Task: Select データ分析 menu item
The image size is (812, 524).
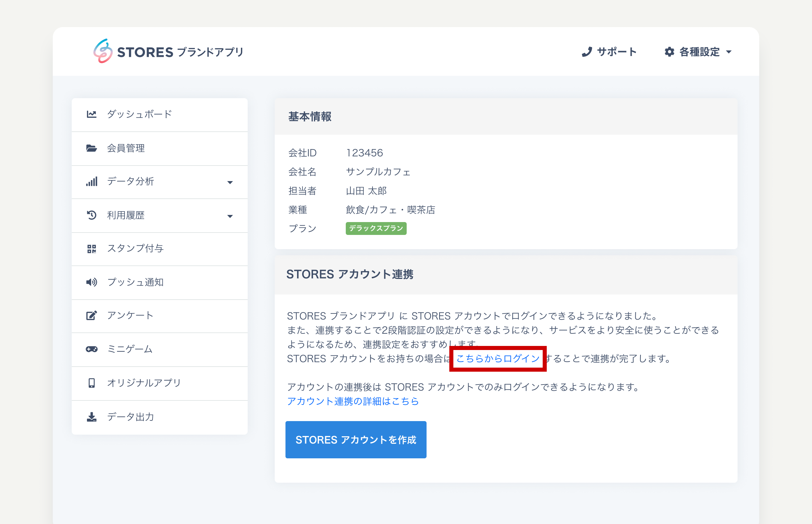Action: 159,182
